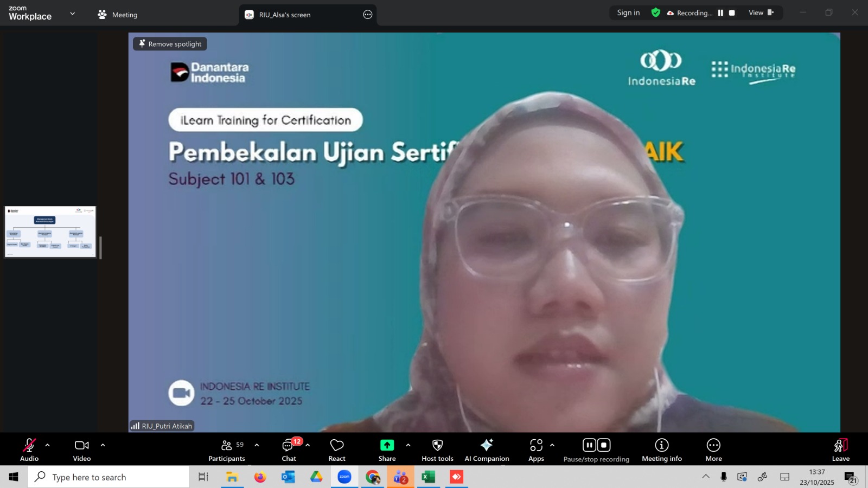
Task: Open Zoom Workplace dropdown chevron
Action: [x=73, y=14]
